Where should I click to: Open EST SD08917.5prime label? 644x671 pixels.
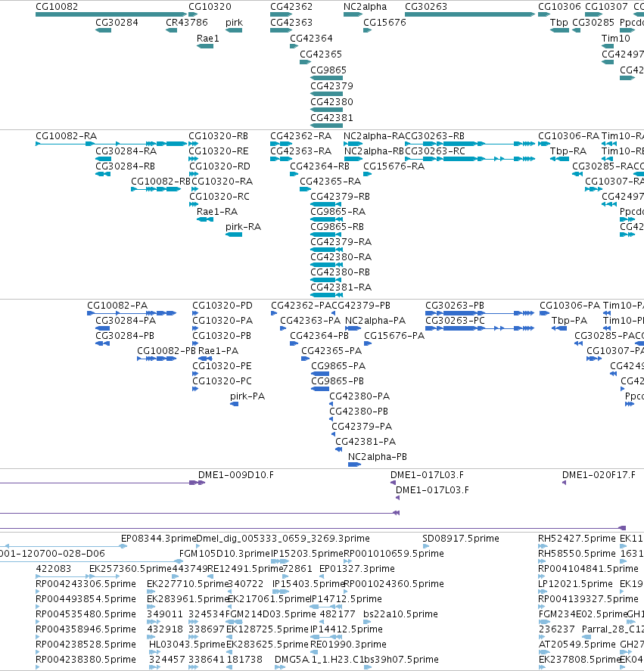coord(461,539)
